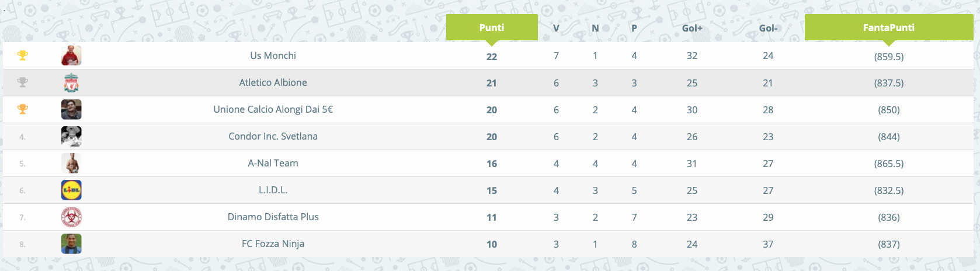Sort by the V wins column header
The width and height of the screenshot is (980, 271).
(556, 28)
